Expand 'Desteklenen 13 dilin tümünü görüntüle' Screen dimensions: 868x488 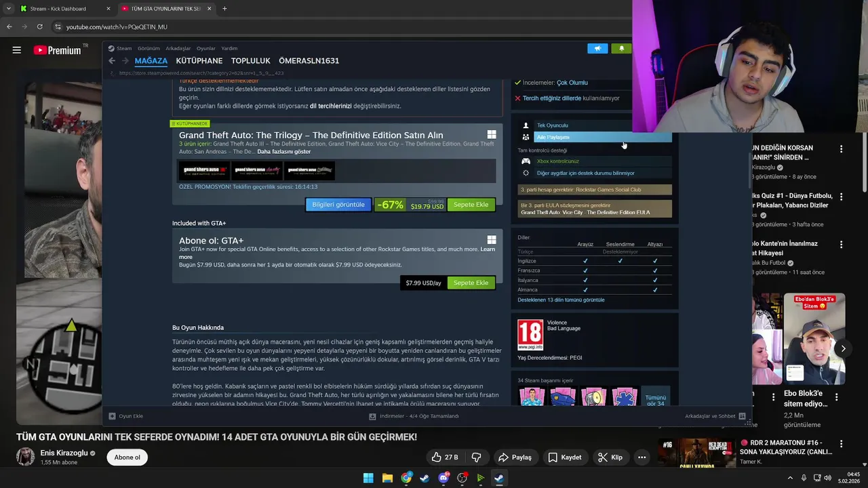(x=561, y=300)
